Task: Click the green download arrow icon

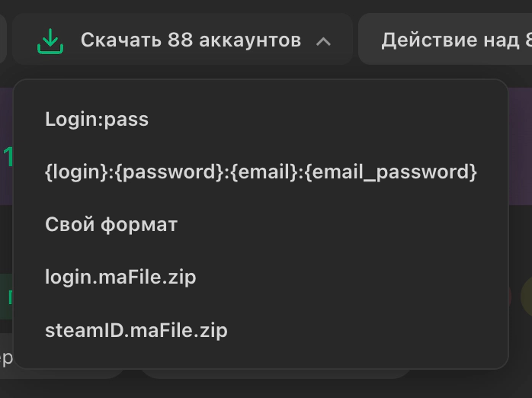Action: (50, 41)
